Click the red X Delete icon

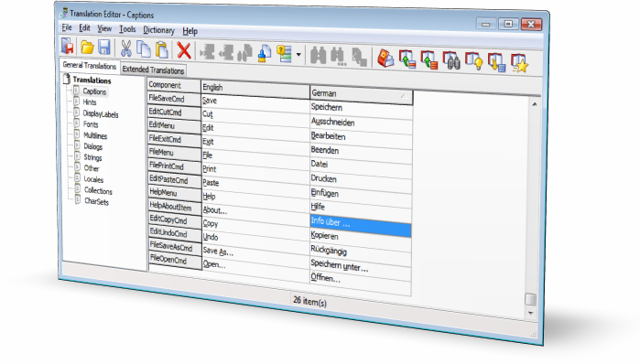pos(184,51)
